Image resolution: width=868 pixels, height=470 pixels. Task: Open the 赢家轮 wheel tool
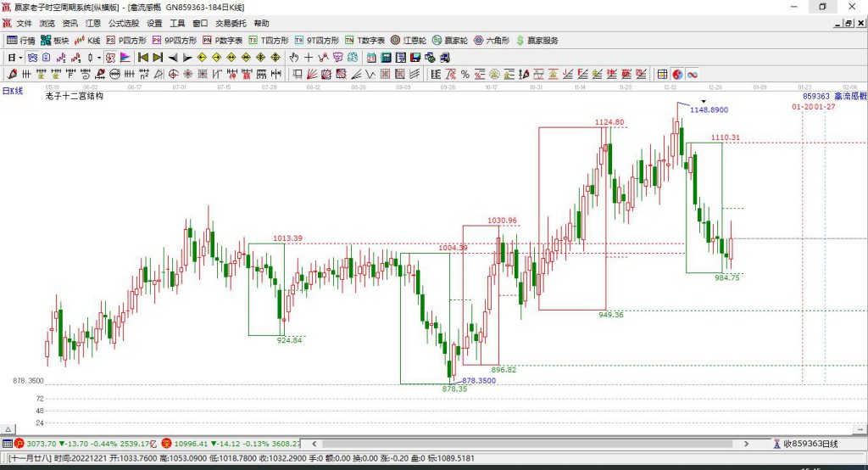pos(450,40)
